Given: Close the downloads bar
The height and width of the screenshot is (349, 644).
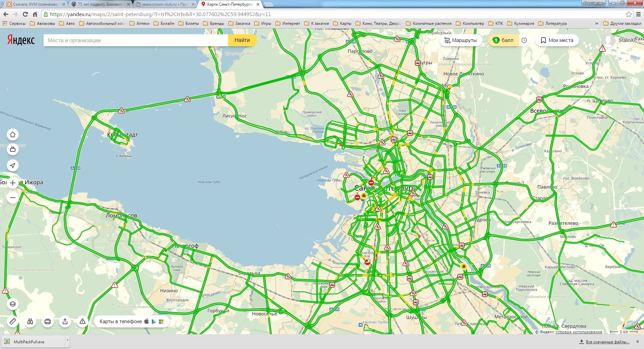Looking at the screenshot, I should pyautogui.click(x=638, y=342).
